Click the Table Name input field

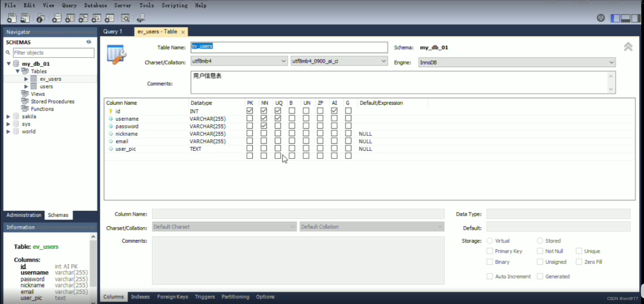pos(289,47)
